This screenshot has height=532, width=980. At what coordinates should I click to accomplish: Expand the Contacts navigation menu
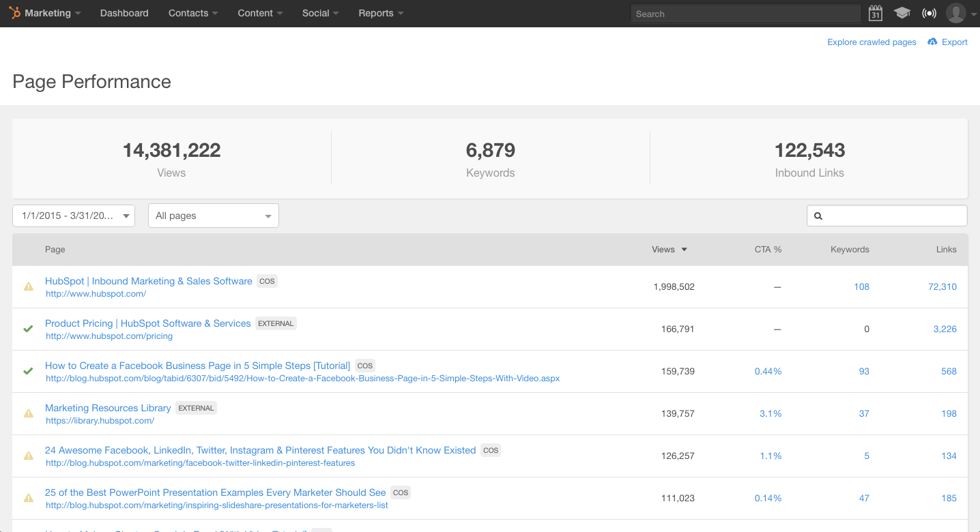(x=193, y=13)
